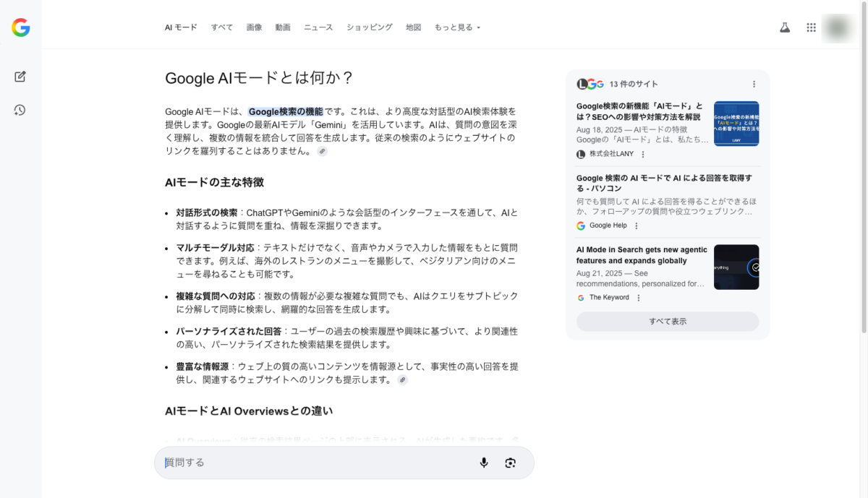868x498 pixels.
Task: Expand the もっと見る dropdown menu
Action: point(457,27)
